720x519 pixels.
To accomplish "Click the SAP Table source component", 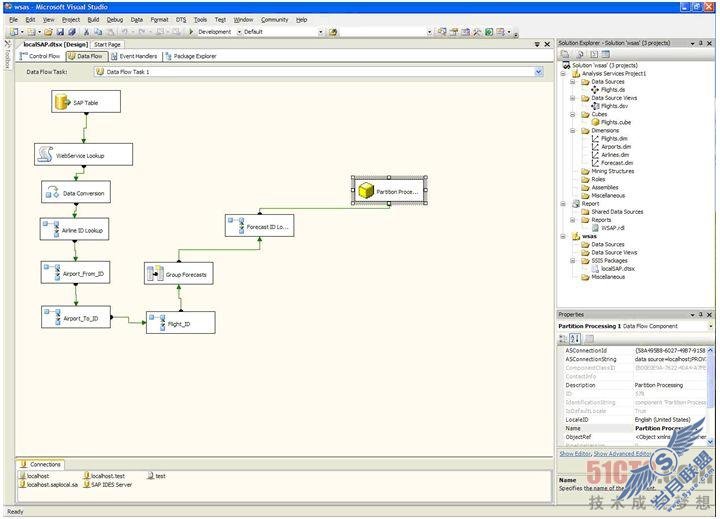I will pos(86,102).
